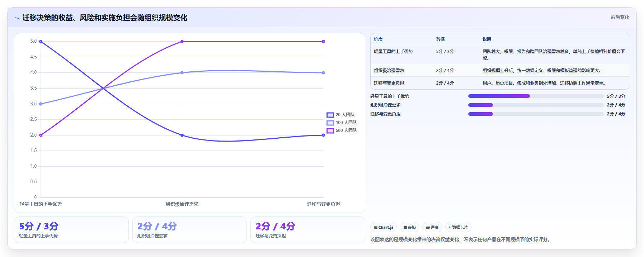644x257 pixels.
Task: Click the small icon before the card title
Action: point(17,18)
